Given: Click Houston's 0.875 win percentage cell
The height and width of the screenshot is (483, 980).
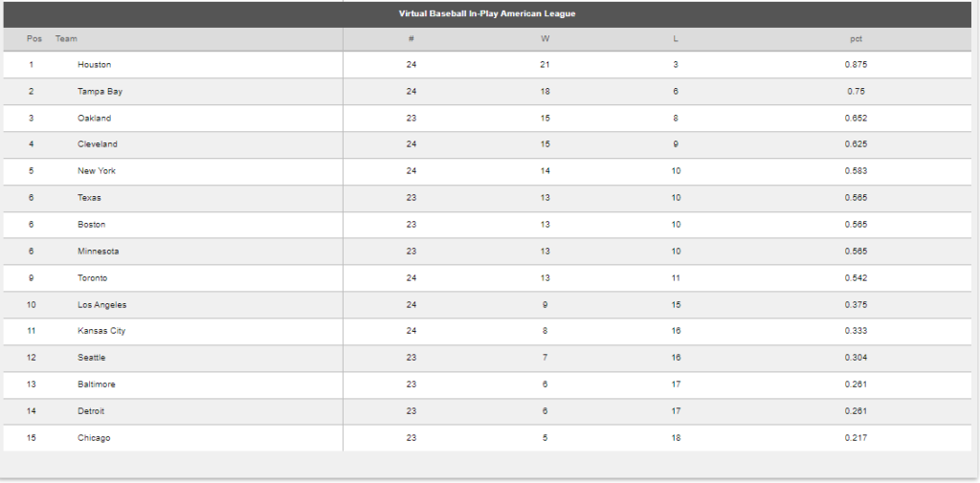Looking at the screenshot, I should click(x=856, y=65).
